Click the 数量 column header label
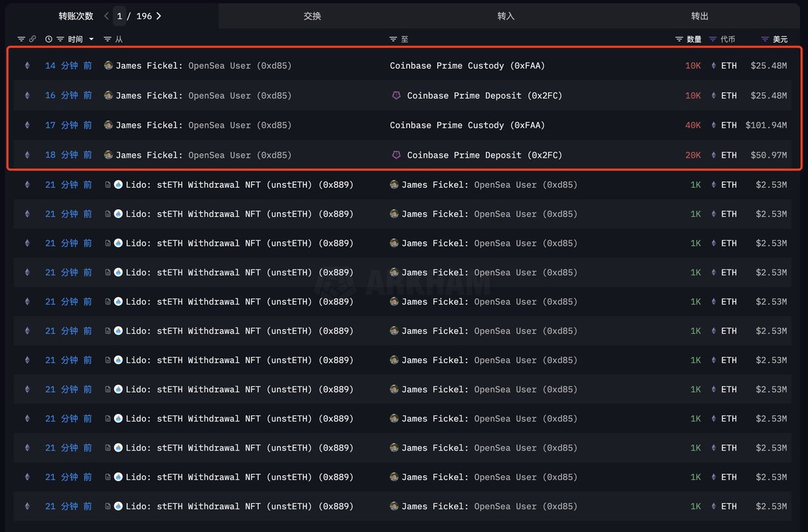Viewport: 808px width, 532px height. click(694, 40)
